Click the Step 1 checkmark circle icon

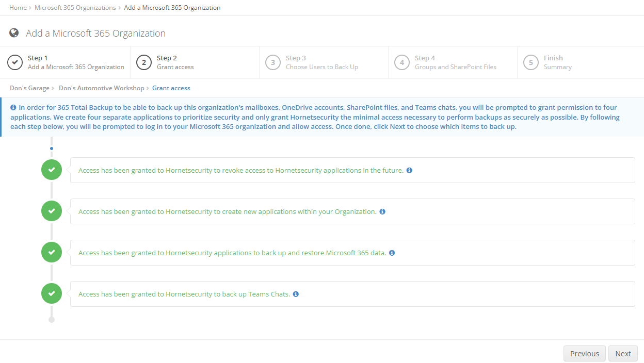pyautogui.click(x=15, y=62)
